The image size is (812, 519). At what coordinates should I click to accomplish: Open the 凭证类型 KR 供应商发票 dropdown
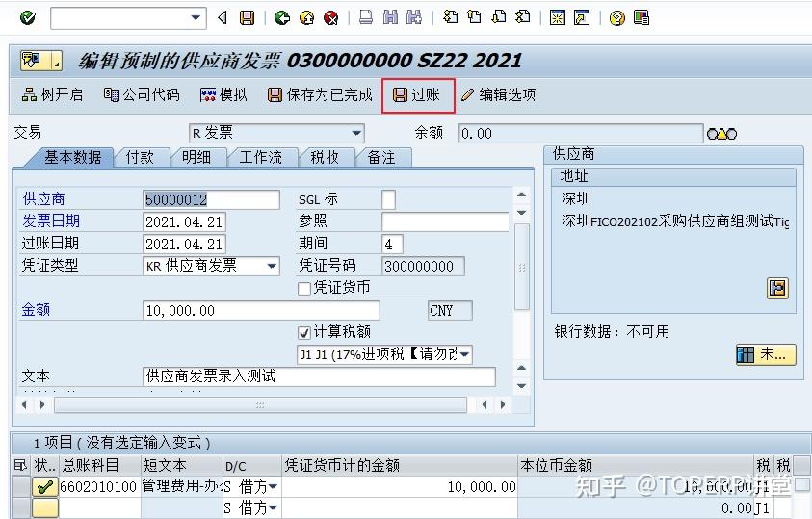pos(272,266)
